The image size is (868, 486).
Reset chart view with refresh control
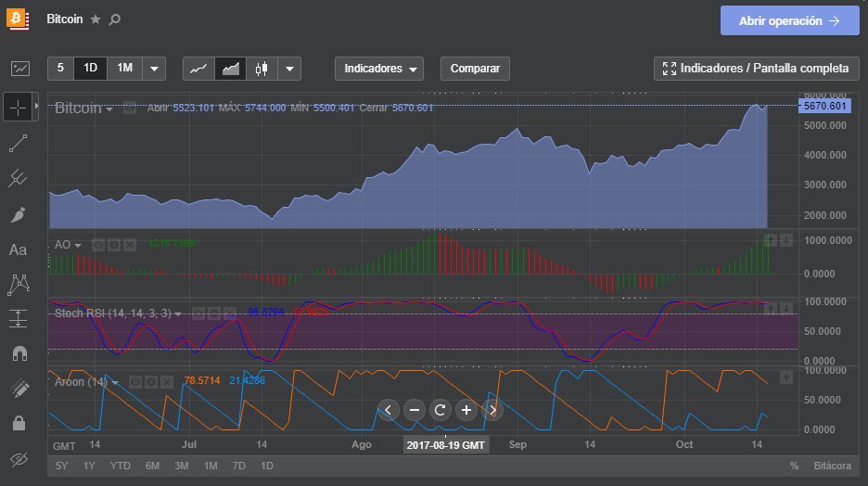(x=440, y=410)
